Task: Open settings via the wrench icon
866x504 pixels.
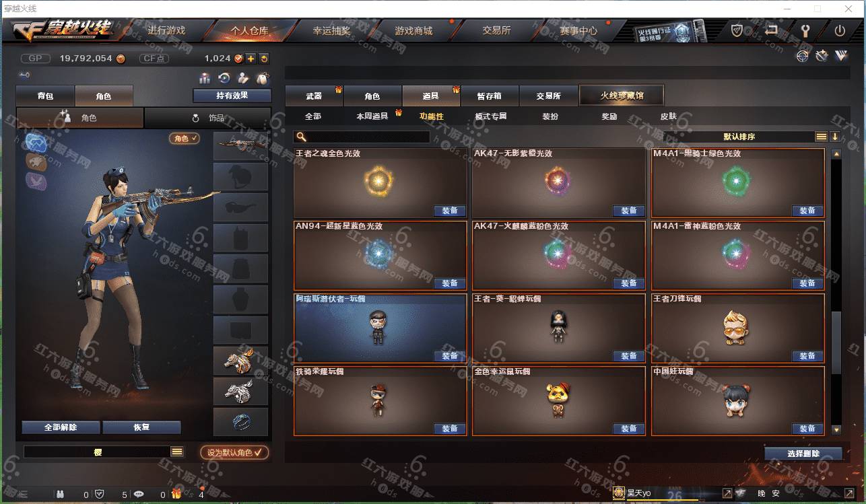Action: coord(805,30)
